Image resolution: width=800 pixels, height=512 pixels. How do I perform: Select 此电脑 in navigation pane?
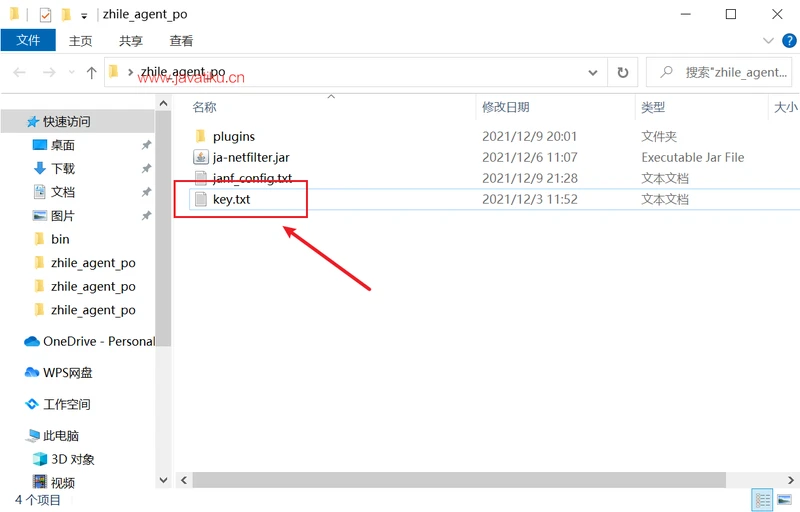60,436
